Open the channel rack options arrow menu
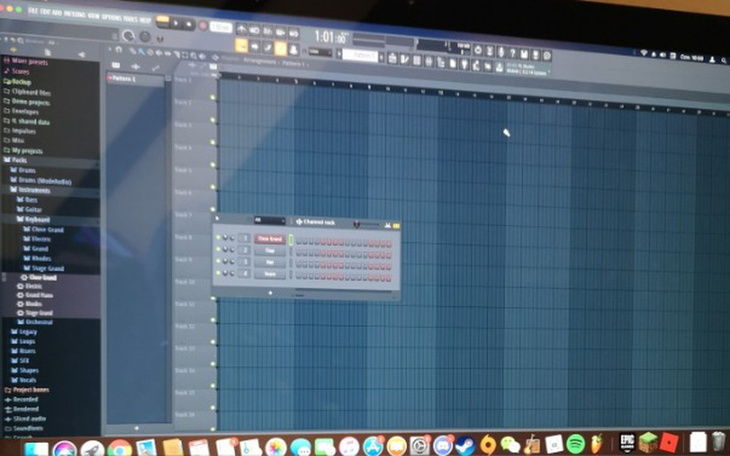The height and width of the screenshot is (456, 730). coord(217,218)
